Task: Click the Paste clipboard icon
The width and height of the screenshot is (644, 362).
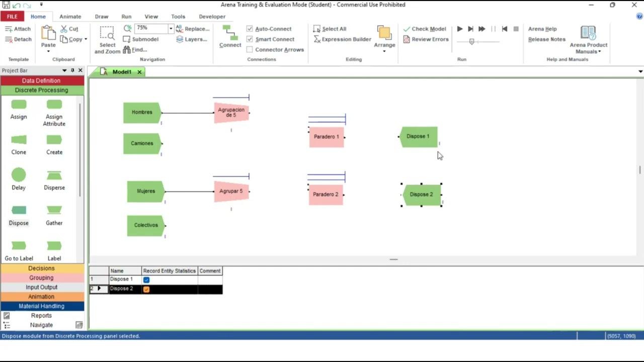Action: coord(48,33)
